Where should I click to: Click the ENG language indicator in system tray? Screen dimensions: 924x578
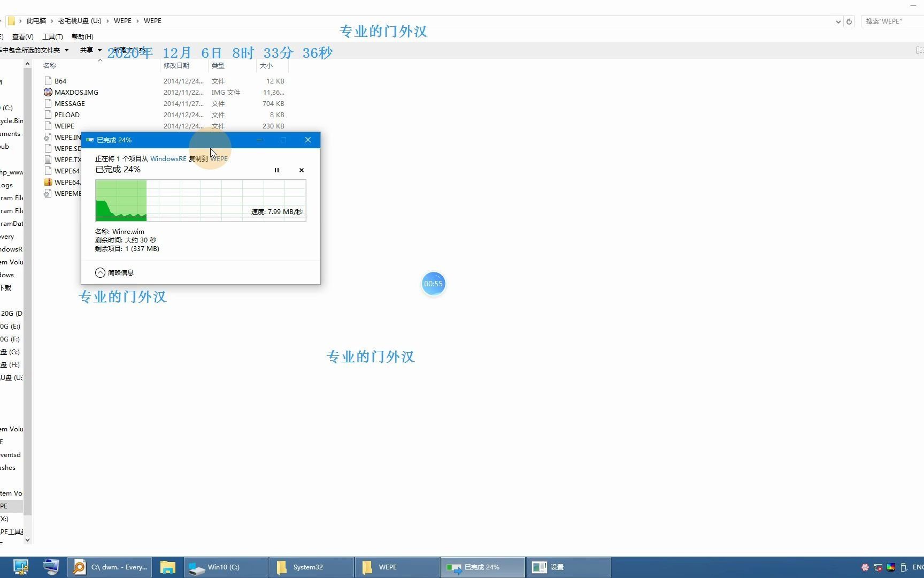coord(918,567)
